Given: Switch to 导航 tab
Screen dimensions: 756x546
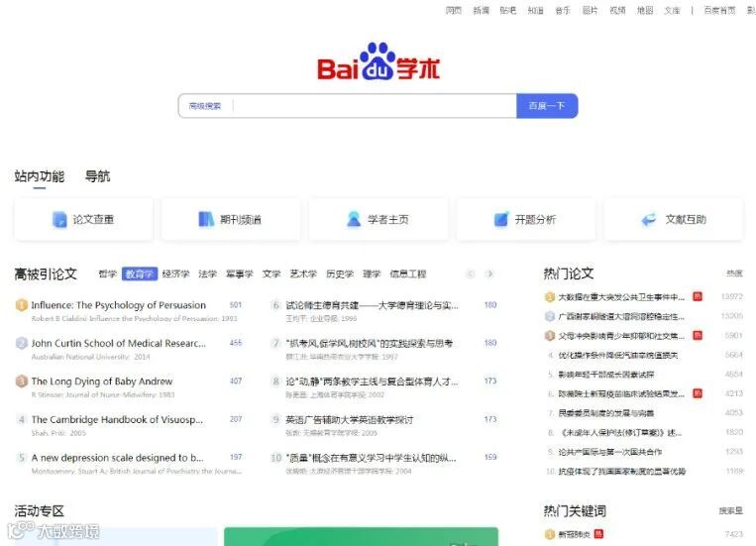Looking at the screenshot, I should (97, 176).
